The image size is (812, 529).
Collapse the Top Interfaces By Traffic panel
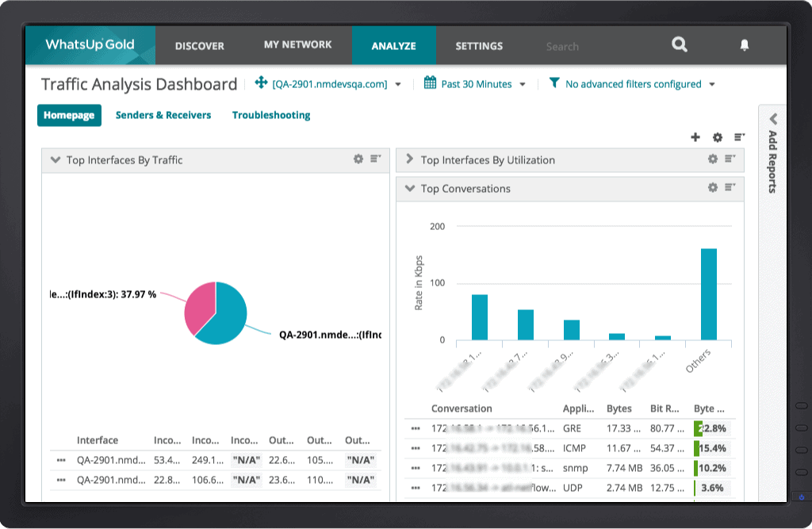pyautogui.click(x=56, y=160)
